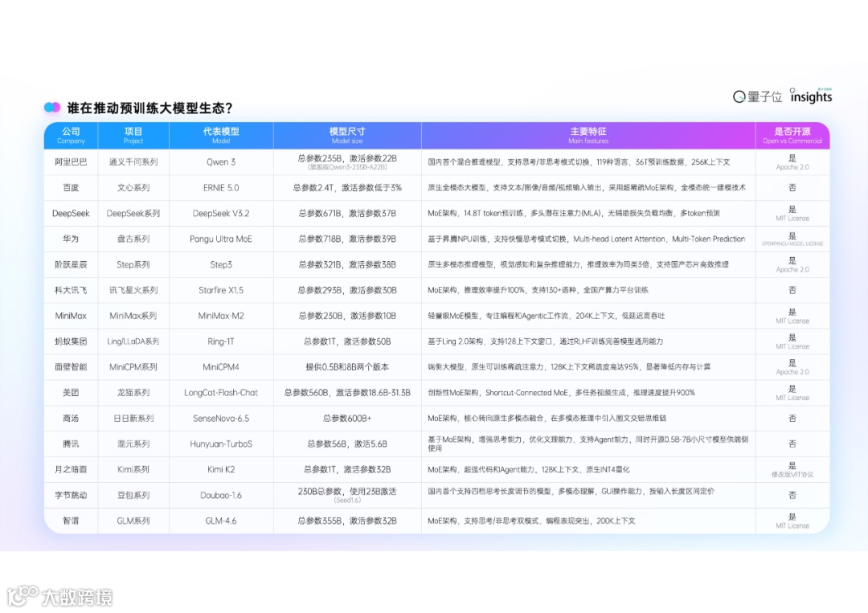Select the 公司 Company column header
Viewport: 868px width, 613px height.
coord(71,136)
